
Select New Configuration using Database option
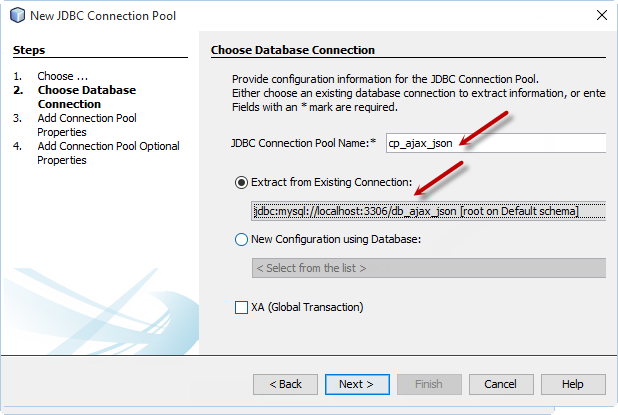pos(241,240)
